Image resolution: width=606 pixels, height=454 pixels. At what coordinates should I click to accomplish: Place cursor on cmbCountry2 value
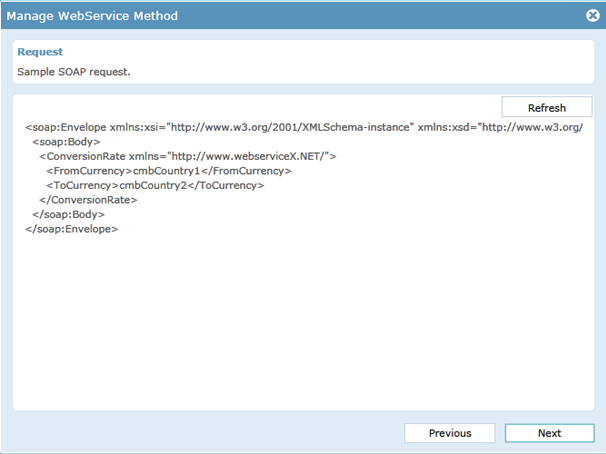[x=153, y=185]
